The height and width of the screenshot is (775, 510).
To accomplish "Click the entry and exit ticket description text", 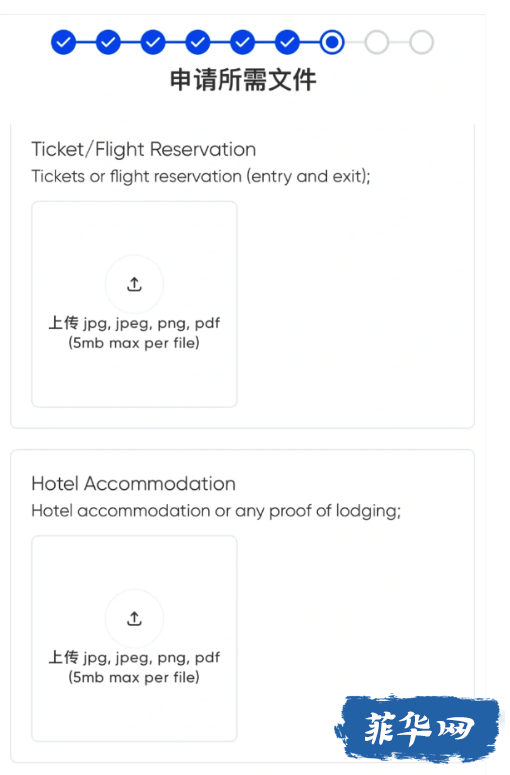I will pyautogui.click(x=201, y=176).
